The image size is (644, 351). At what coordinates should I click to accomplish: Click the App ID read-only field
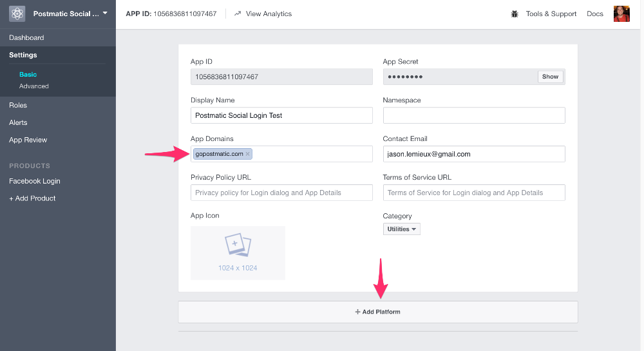pyautogui.click(x=281, y=77)
